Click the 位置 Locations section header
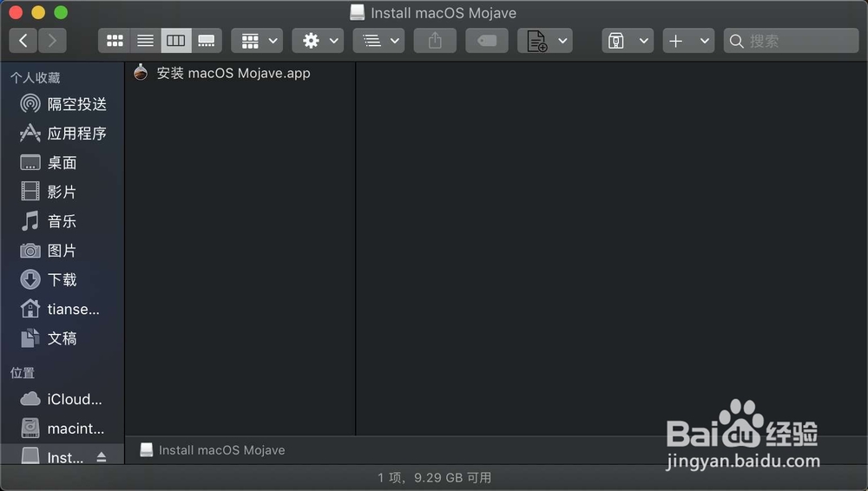Viewport: 868px width, 491px height. tap(23, 372)
